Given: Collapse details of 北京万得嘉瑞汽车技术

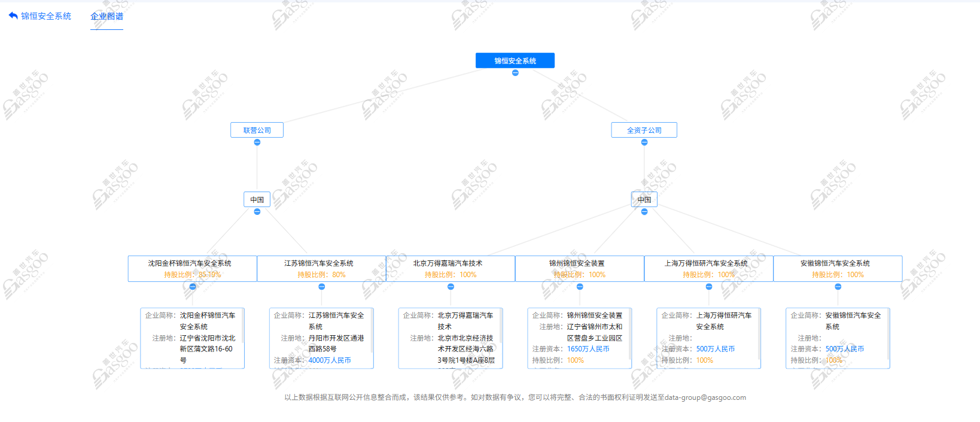Looking at the screenshot, I should [x=451, y=287].
